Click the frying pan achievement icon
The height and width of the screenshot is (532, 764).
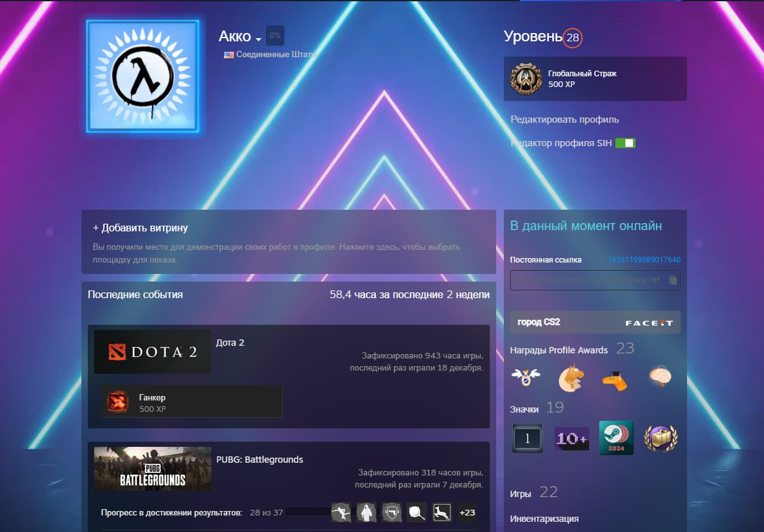coord(417,512)
